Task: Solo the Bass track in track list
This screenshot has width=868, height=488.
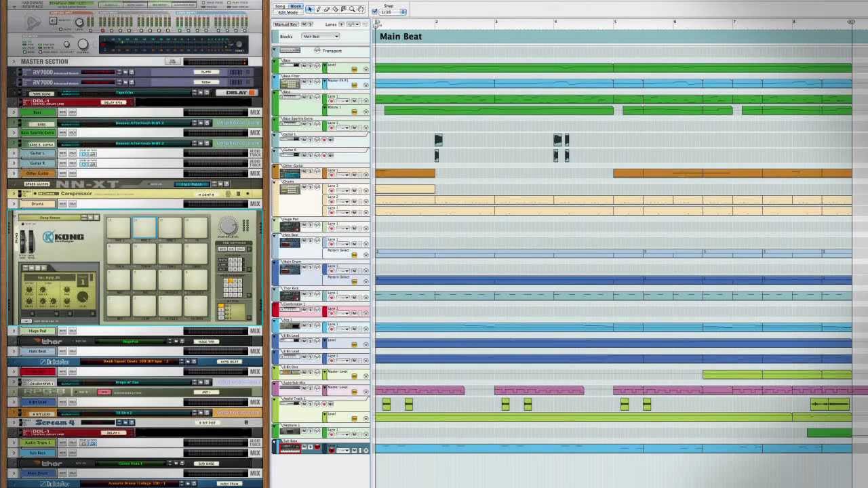Action: (x=311, y=66)
